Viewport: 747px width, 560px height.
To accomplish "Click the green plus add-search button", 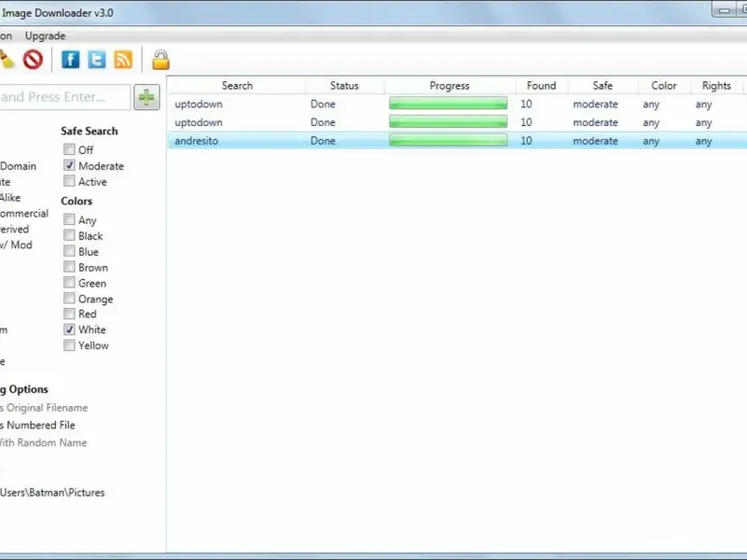I will pos(147,98).
